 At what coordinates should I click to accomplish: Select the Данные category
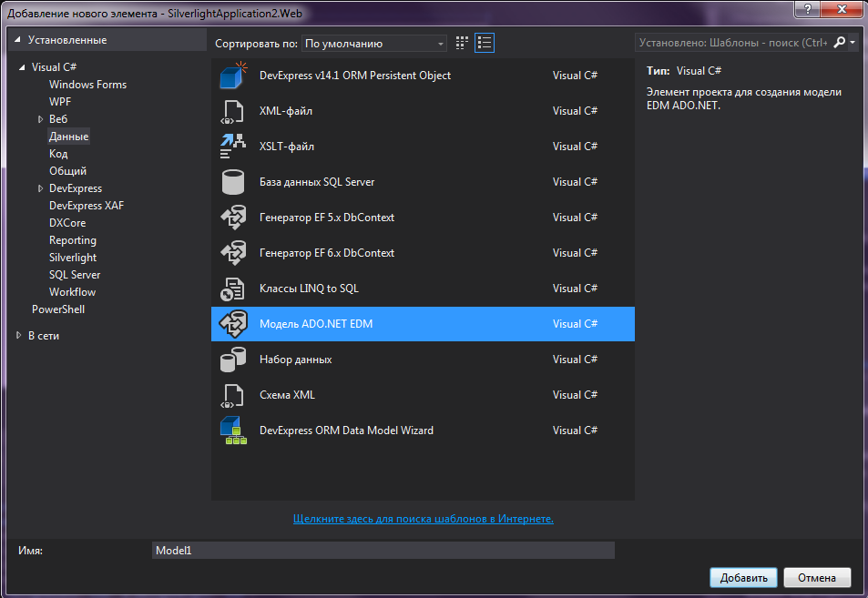tap(68, 137)
